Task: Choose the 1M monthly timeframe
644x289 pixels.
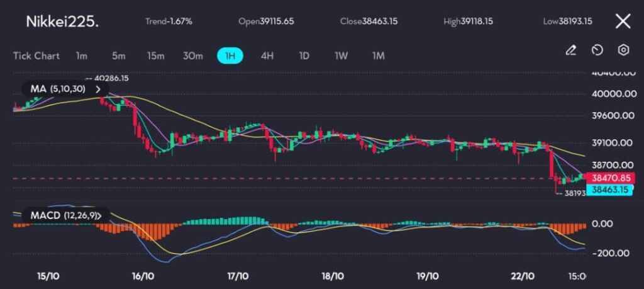Action: [378, 55]
